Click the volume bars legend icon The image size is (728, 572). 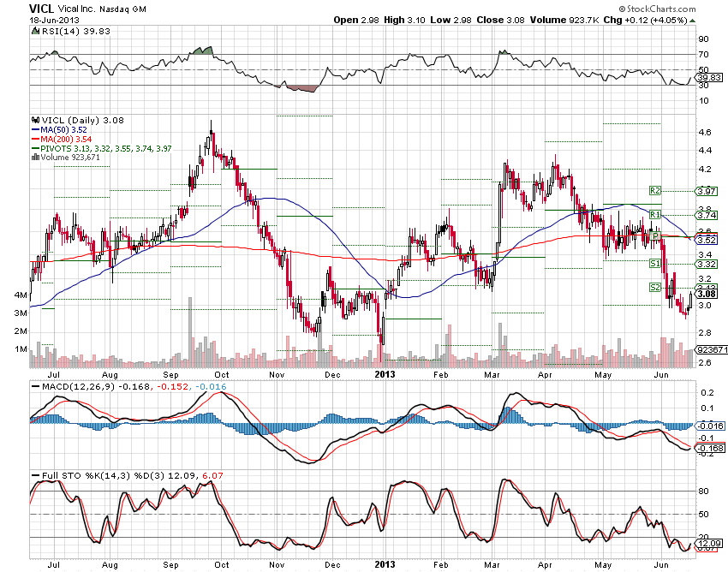click(35, 158)
